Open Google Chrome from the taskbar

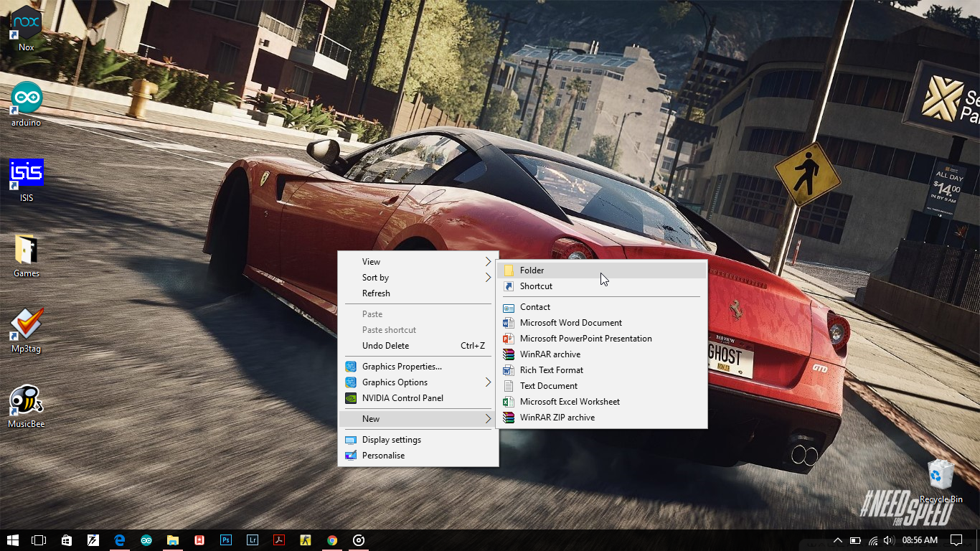pyautogui.click(x=332, y=540)
